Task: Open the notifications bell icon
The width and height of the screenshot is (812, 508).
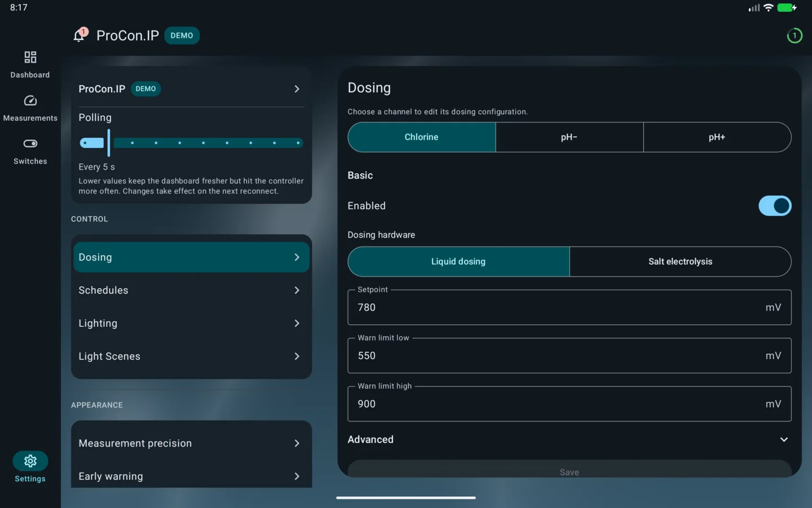Action: click(x=80, y=36)
